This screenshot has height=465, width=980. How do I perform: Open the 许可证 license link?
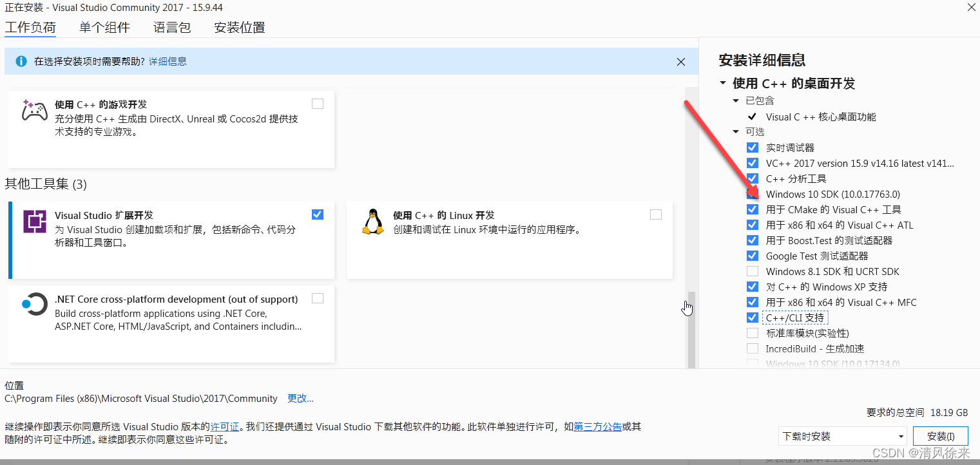point(225,426)
